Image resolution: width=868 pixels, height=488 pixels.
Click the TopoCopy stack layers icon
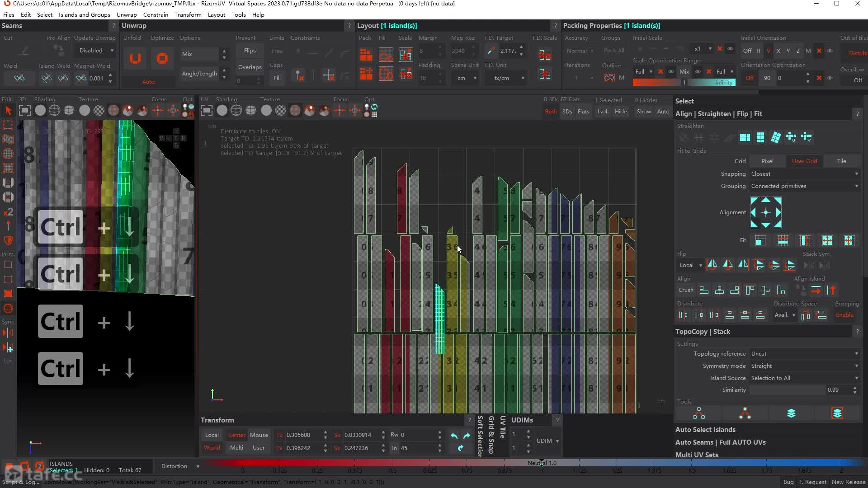791,413
